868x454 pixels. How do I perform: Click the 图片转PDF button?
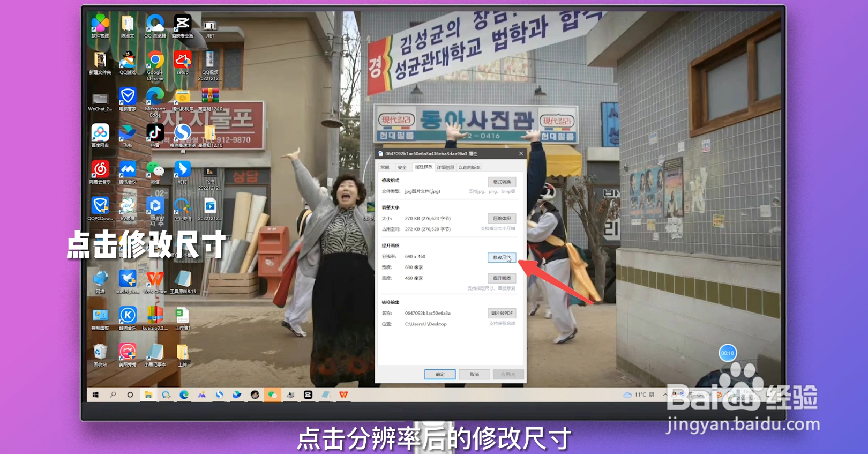(502, 313)
